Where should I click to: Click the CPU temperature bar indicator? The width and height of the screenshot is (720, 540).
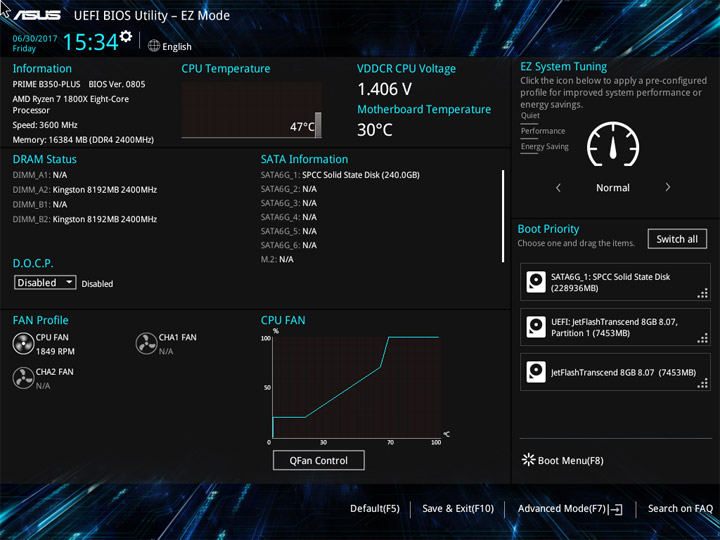tap(318, 125)
